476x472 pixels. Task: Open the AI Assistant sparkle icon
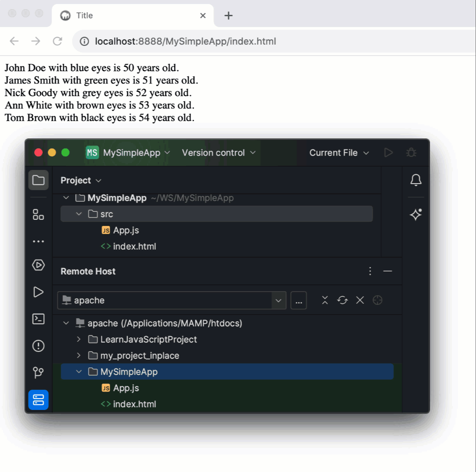(x=416, y=215)
